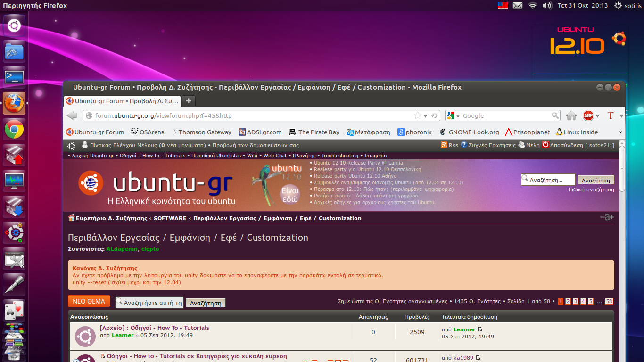Click the back navigation arrow
Screen dimensions: 644x362
(72, 115)
